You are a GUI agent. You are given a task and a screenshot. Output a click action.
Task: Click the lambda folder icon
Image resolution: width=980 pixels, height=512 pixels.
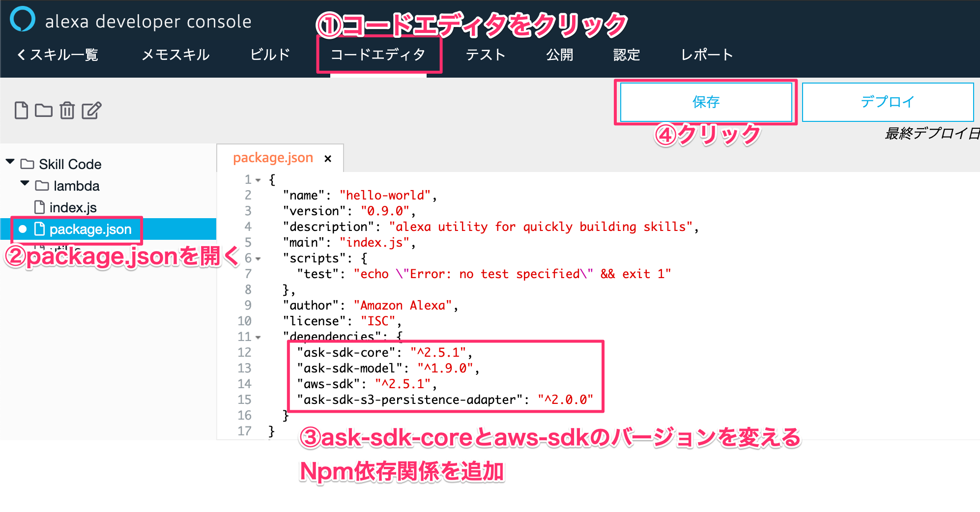tap(42, 186)
